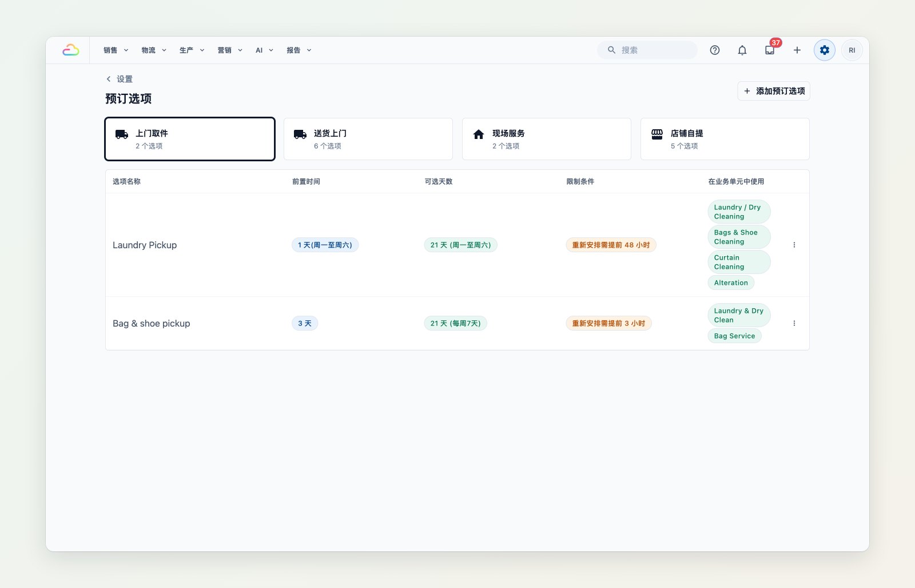This screenshot has height=588, width=915.
Task: Open the AI menu
Action: (264, 50)
